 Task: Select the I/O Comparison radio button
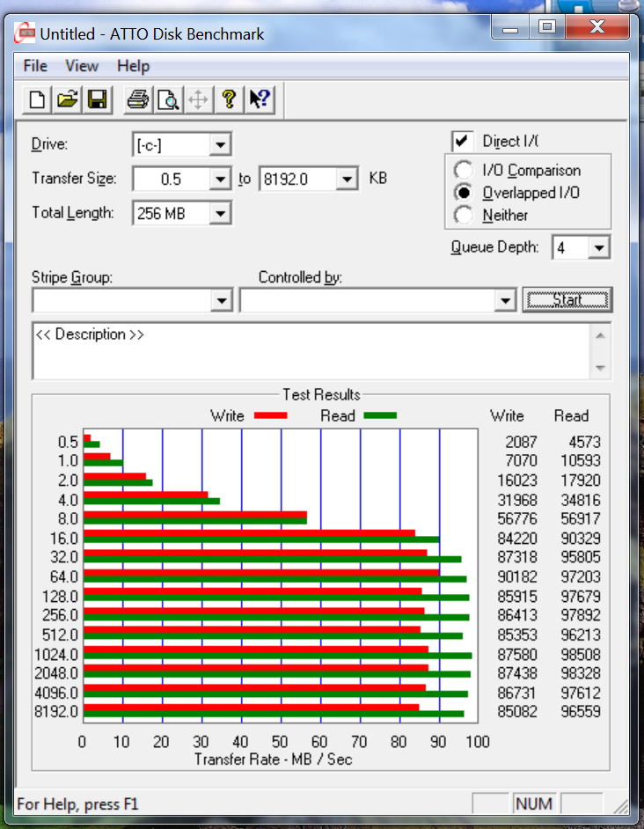point(464,170)
